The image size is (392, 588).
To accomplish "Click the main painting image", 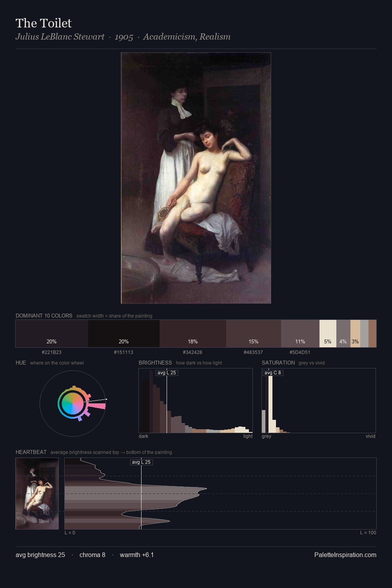I will [x=196, y=178].
